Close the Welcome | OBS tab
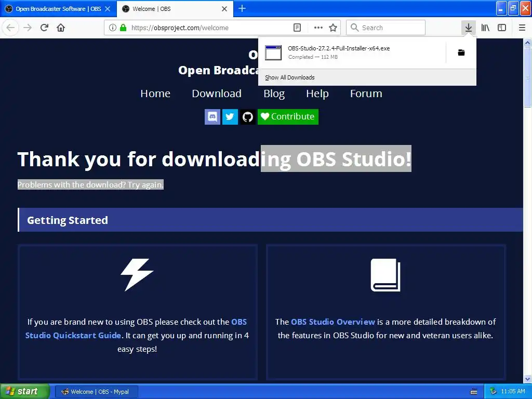 [x=224, y=9]
